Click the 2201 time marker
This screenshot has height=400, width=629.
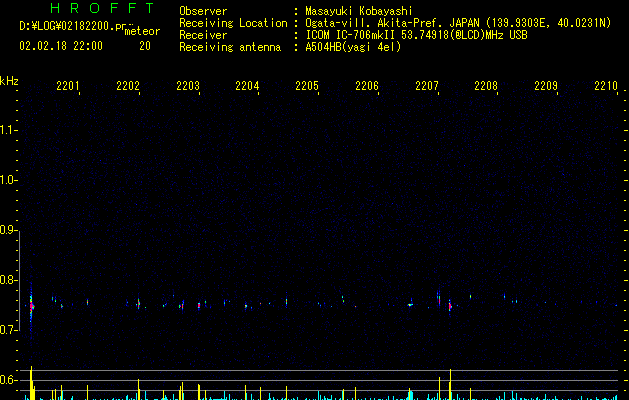click(67, 85)
